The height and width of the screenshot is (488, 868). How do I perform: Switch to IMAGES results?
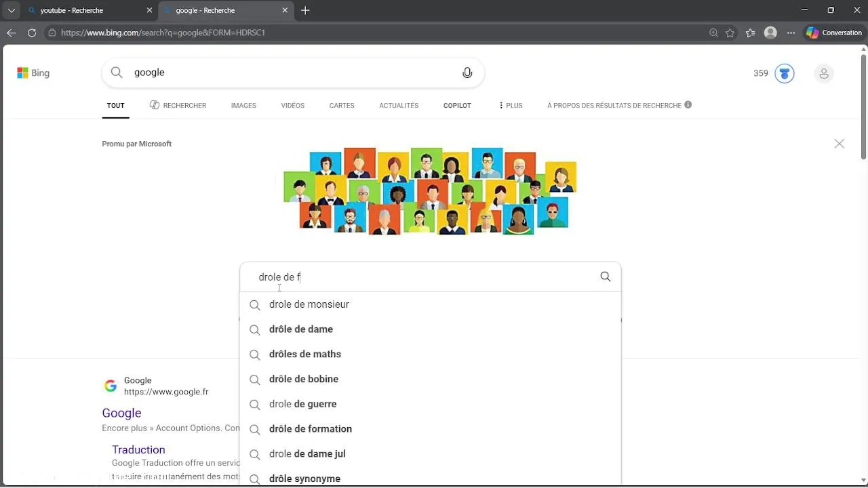(243, 106)
